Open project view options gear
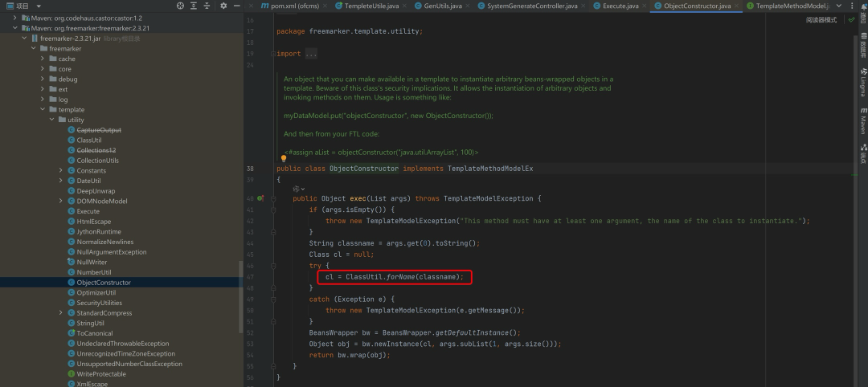868x387 pixels. pos(223,6)
